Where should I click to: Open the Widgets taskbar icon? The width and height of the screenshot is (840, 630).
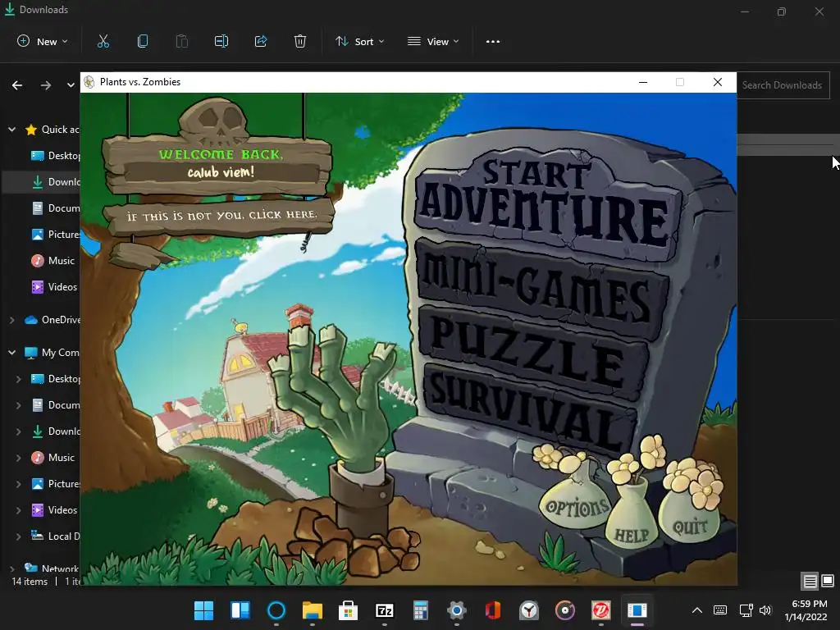pos(240,610)
